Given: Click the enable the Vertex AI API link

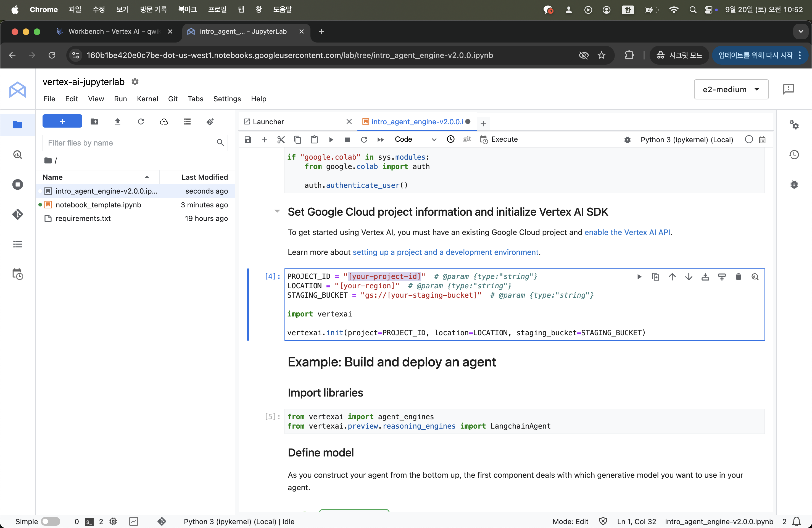Looking at the screenshot, I should click(x=627, y=232).
